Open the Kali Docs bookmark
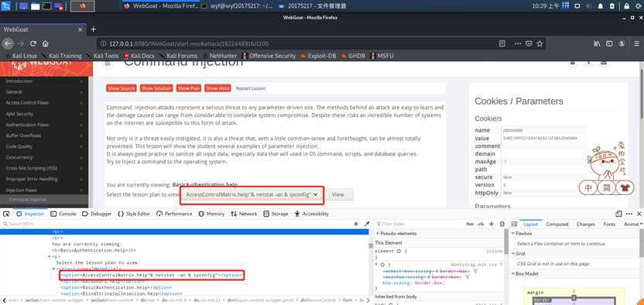644x305 pixels. click(x=139, y=56)
